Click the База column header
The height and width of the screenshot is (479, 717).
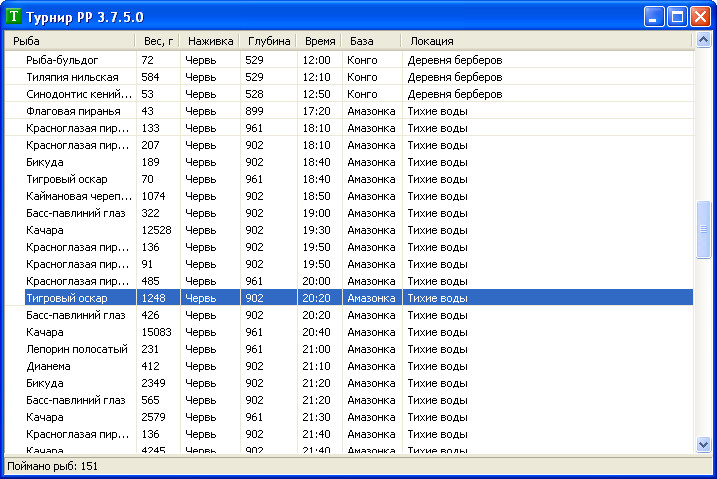click(371, 41)
